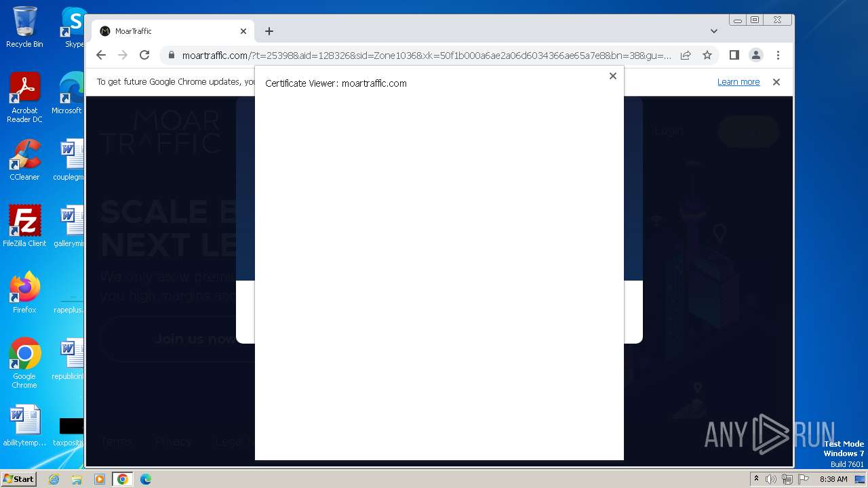Open the network tray icon
Screen dimensions: 868x488
[x=787, y=479]
